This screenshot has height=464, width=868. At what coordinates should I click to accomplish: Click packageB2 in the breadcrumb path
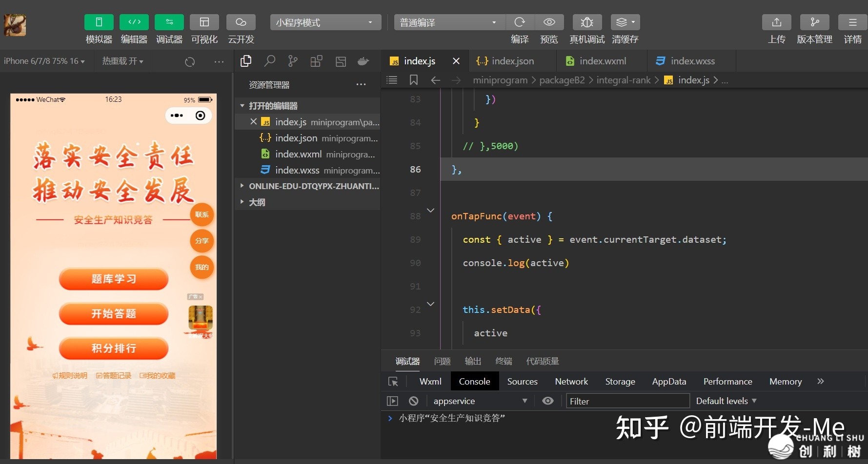coord(562,80)
